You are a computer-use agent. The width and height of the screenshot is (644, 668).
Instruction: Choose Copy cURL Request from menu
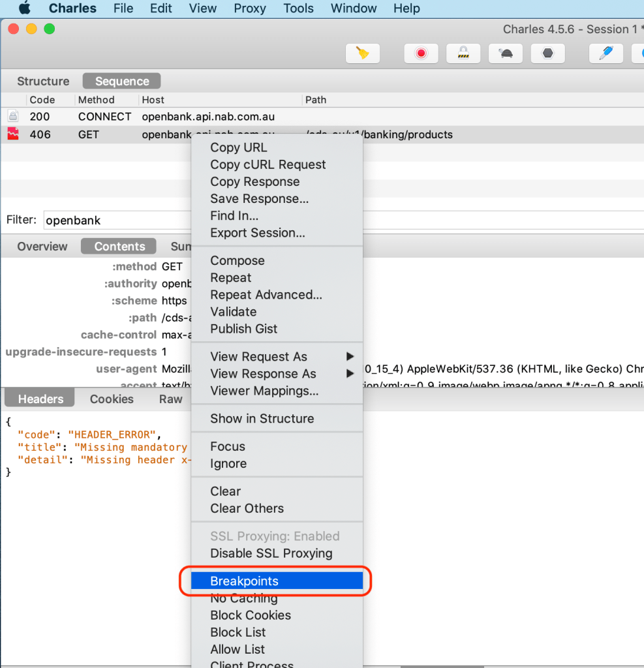coord(268,164)
